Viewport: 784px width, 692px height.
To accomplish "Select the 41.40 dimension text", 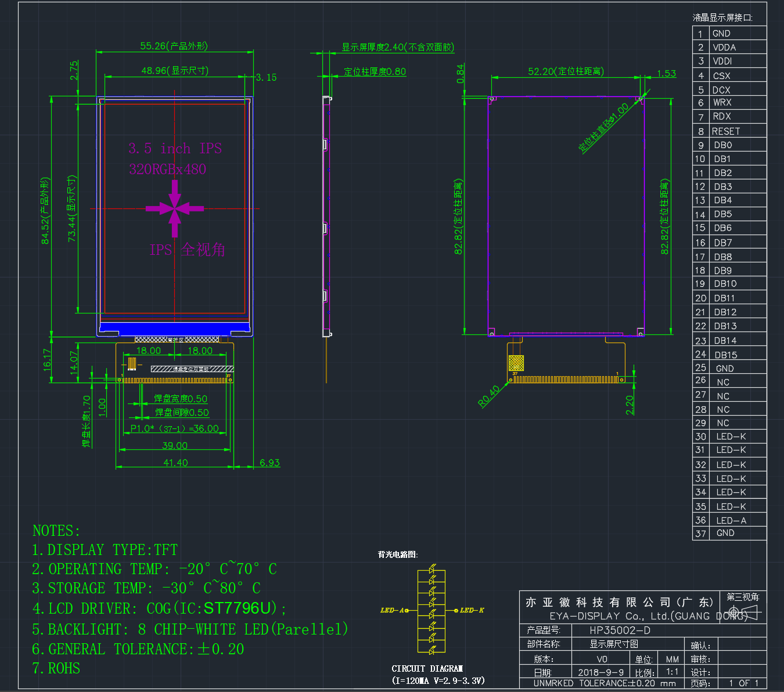I will pyautogui.click(x=175, y=463).
